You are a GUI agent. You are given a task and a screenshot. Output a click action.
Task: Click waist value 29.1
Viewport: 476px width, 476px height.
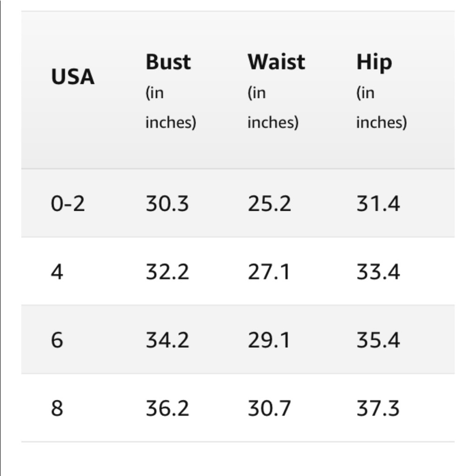[x=268, y=340]
